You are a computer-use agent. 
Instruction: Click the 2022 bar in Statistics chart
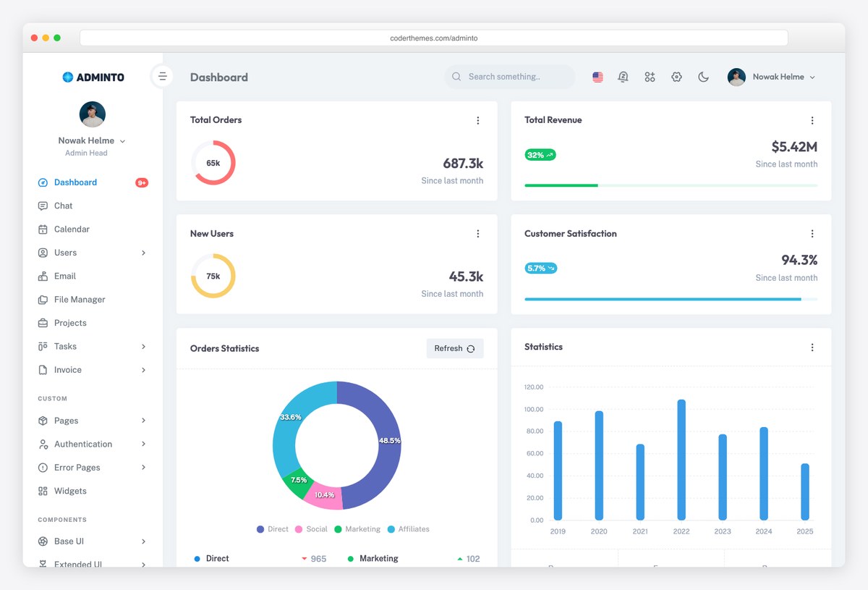681,460
